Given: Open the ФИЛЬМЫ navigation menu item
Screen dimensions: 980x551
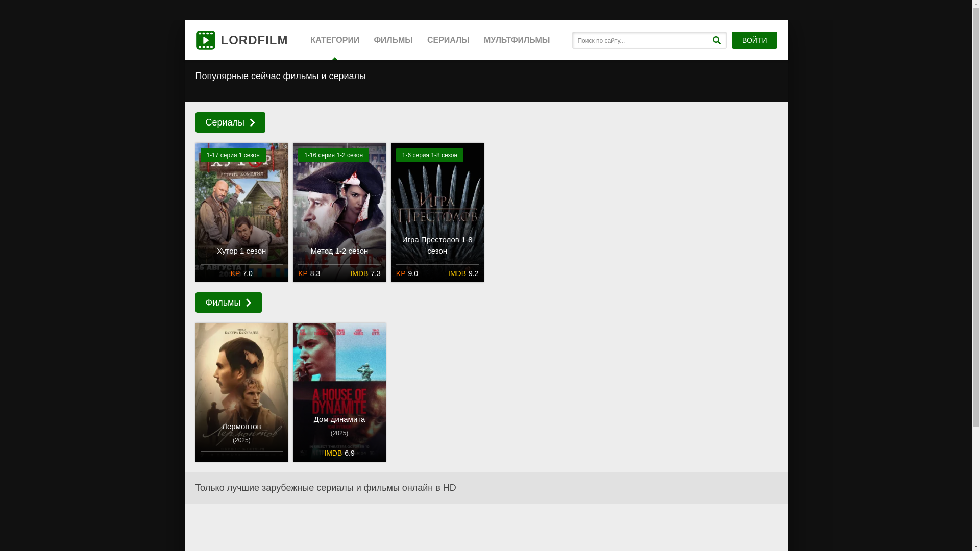Looking at the screenshot, I should tap(393, 40).
